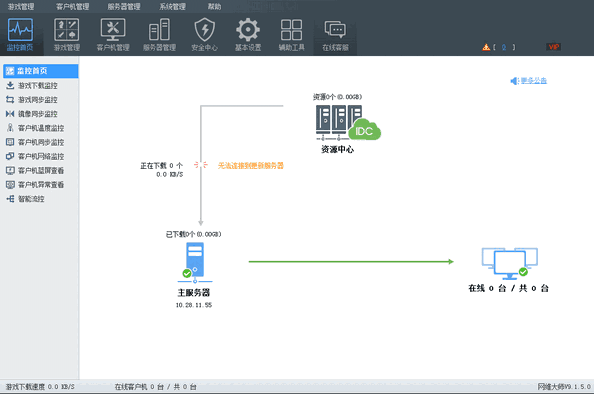Image resolution: width=594 pixels, height=396 pixels.
Task: Click the 更多公告 link
Action: click(x=533, y=81)
